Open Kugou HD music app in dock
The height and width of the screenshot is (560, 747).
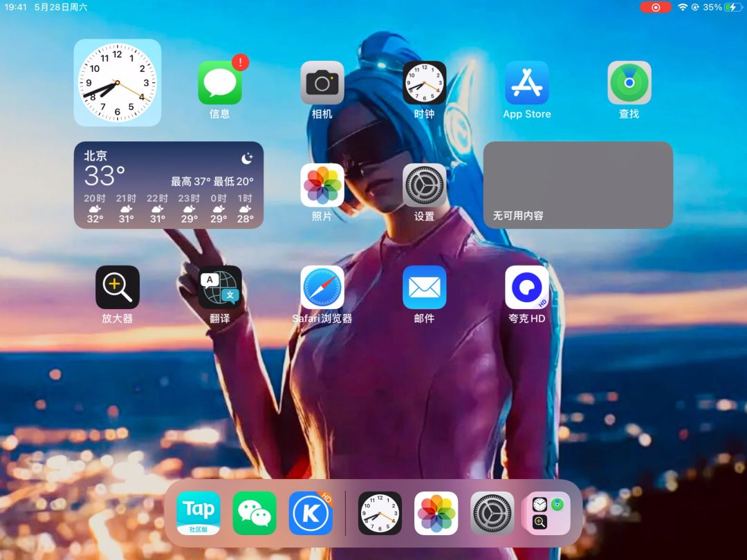point(311,513)
